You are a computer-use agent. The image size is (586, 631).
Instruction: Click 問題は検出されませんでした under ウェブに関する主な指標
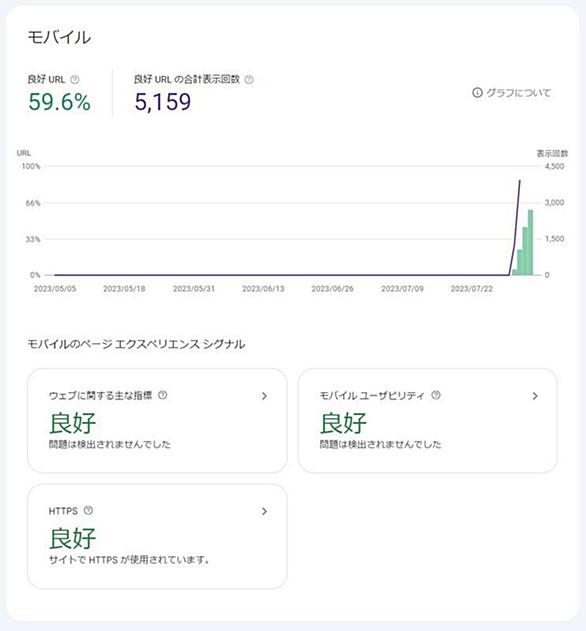pos(110,444)
